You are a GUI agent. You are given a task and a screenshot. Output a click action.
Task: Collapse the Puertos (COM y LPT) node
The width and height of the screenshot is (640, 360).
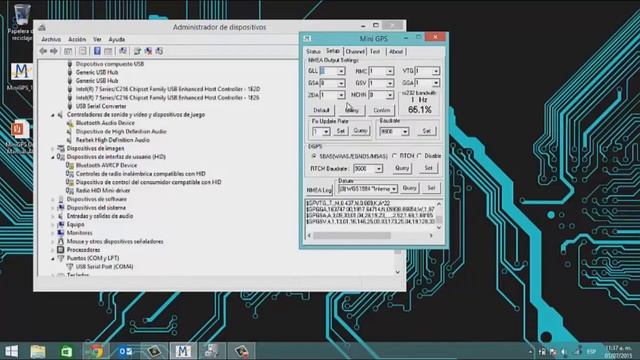click(x=53, y=258)
